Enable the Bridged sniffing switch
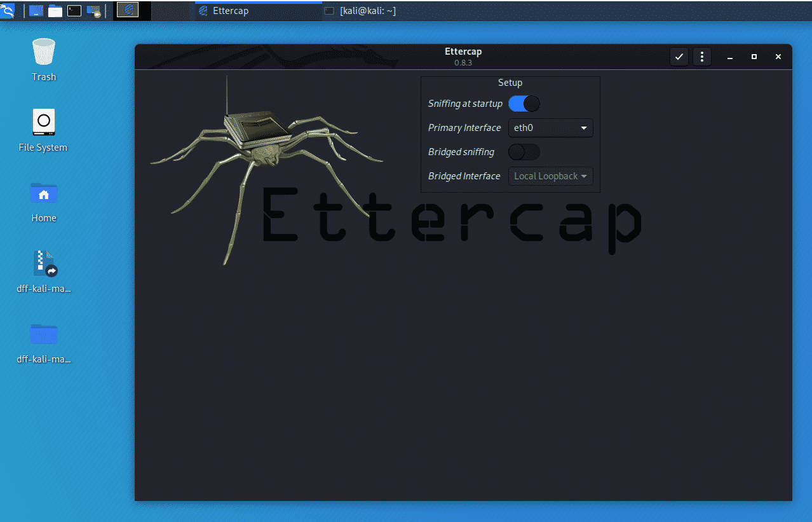The image size is (812, 522). pos(524,152)
